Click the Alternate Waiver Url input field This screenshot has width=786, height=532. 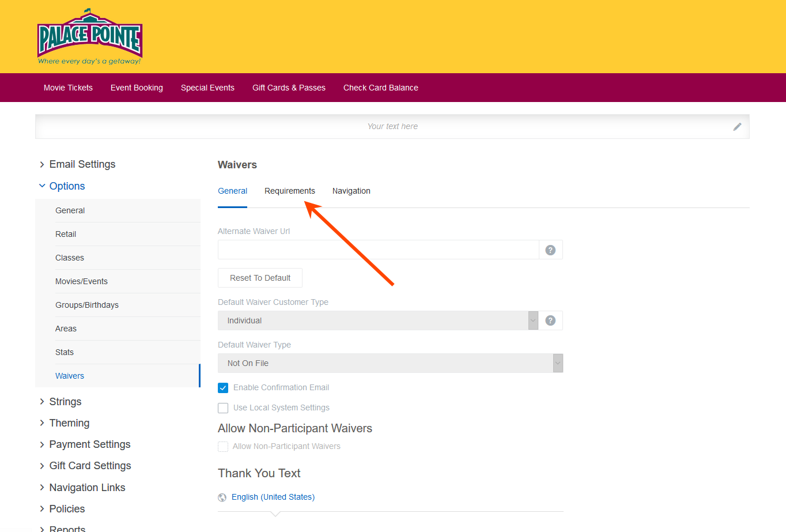378,250
